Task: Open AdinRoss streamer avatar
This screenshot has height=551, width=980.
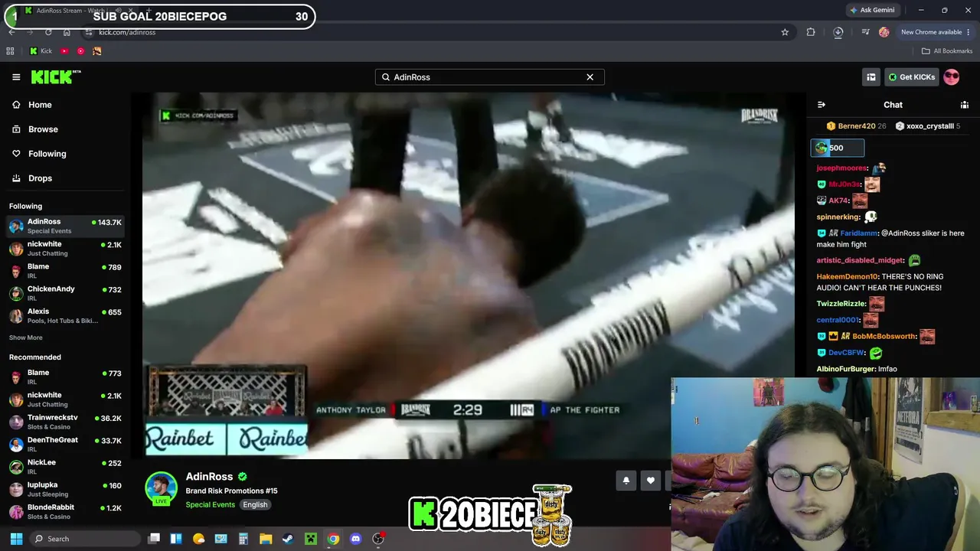Action: tap(161, 489)
